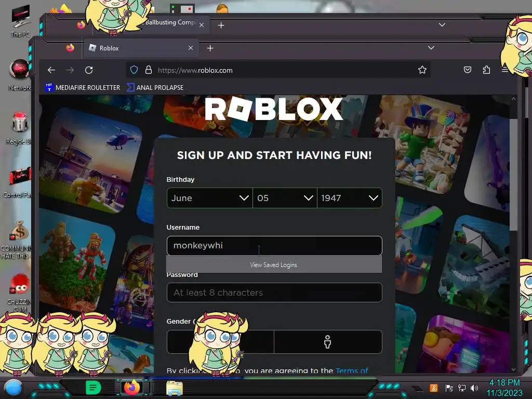Image resolution: width=532 pixels, height=399 pixels.
Task: Open the Control Panel desktop icon
Action: click(x=19, y=182)
